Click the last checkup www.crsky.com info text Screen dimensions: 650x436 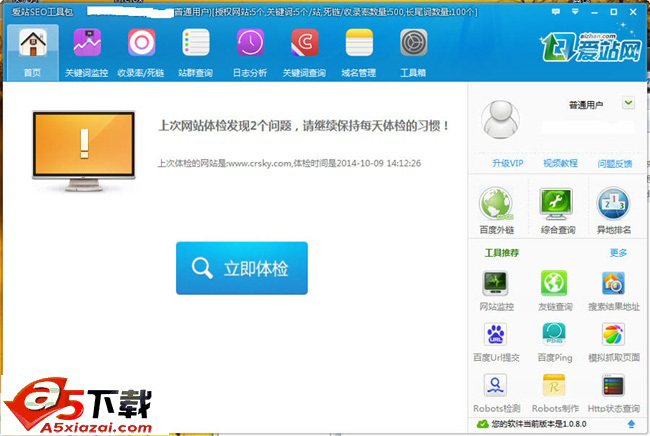pyautogui.click(x=289, y=163)
